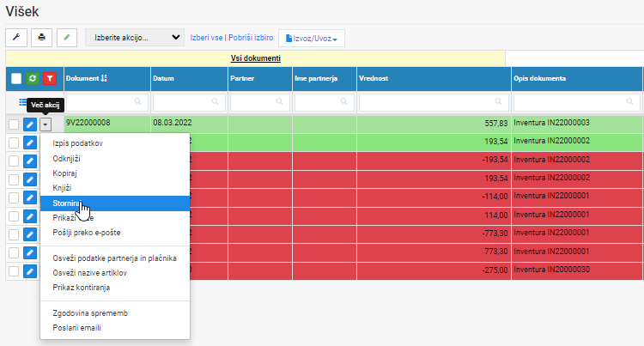
Task: Sort by the Dokument column header
Action: 86,78
